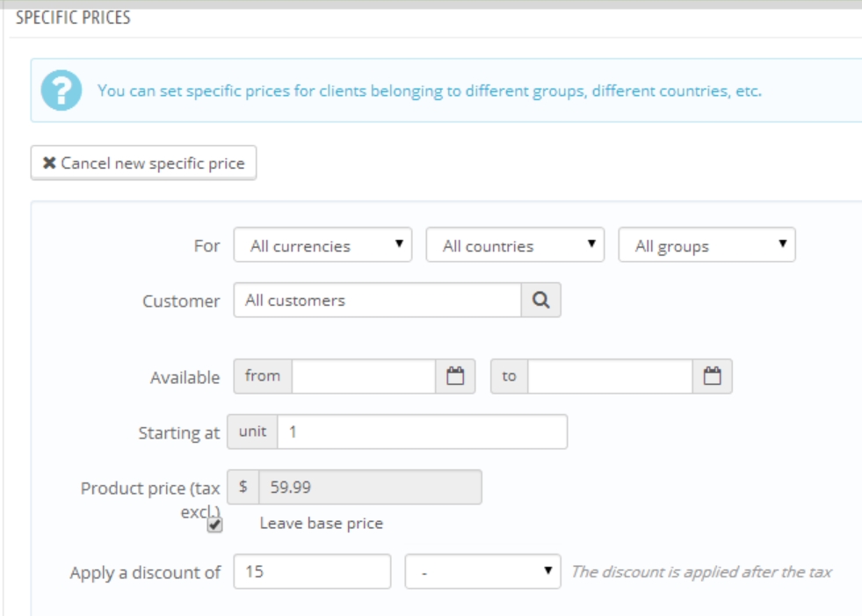Click the X icon on Cancel button
Screen dimensions: 862x616
tap(49, 163)
